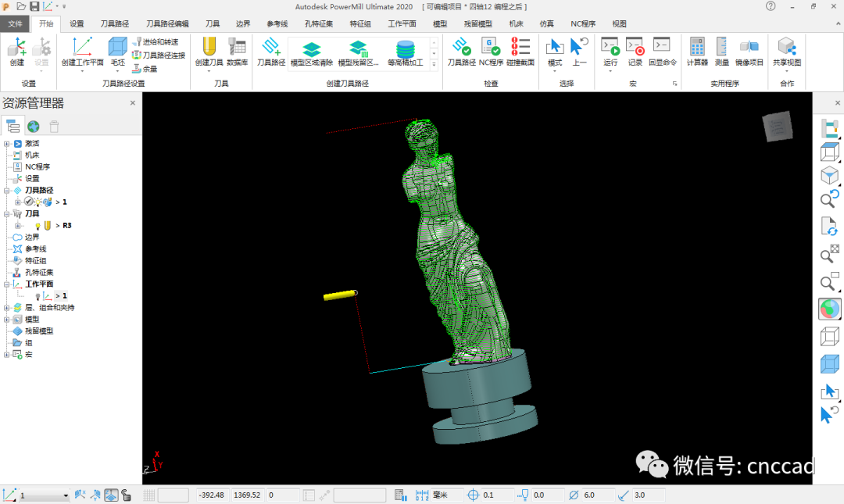844x504 pixels.
Task: Click the Measure (测量) tool
Action: pyautogui.click(x=722, y=48)
